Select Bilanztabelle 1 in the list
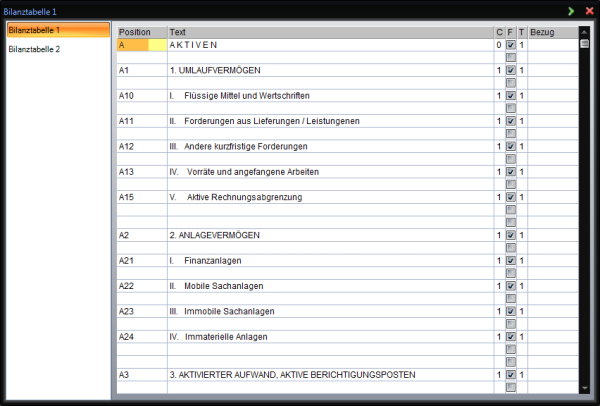Screen dimensions: 600x406 (58, 30)
